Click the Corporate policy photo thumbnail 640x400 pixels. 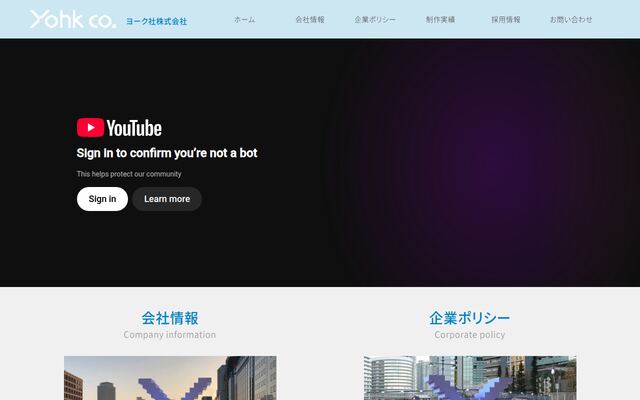(x=470, y=378)
